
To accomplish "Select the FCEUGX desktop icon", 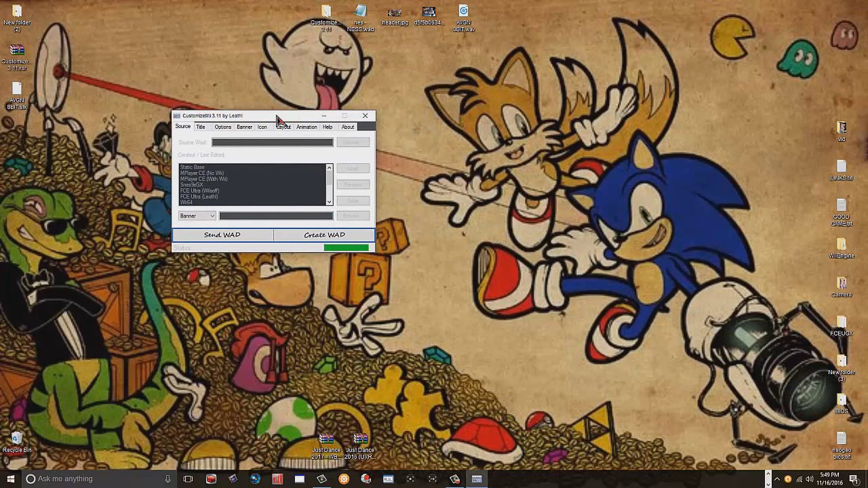I will tap(842, 326).
